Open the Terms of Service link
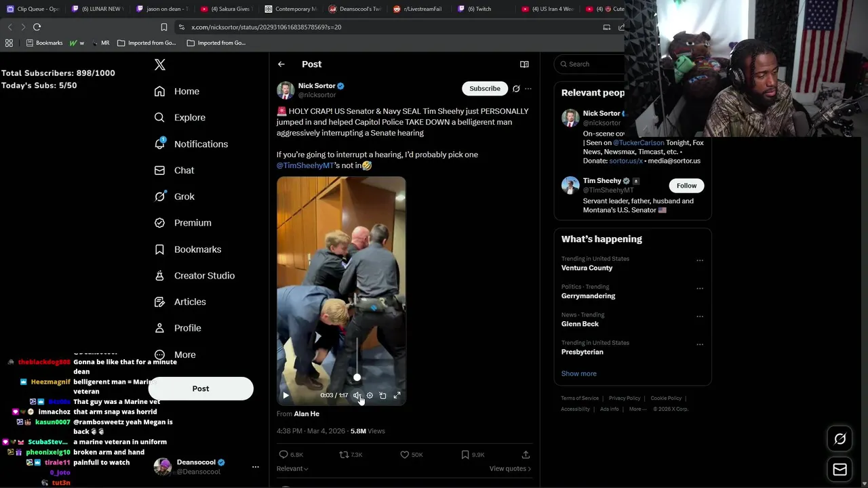This screenshot has width=868, height=488. pos(580,399)
